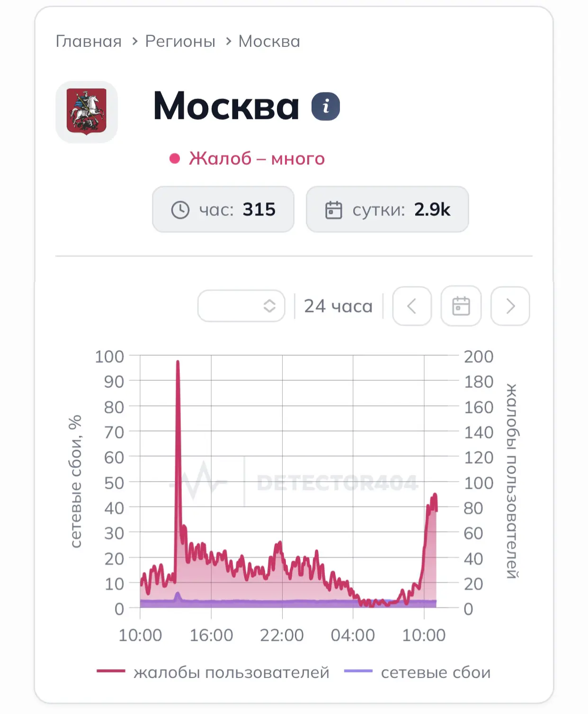The image size is (588, 714).
Task: Click the complaints spike peak on chart
Action: pos(178,362)
